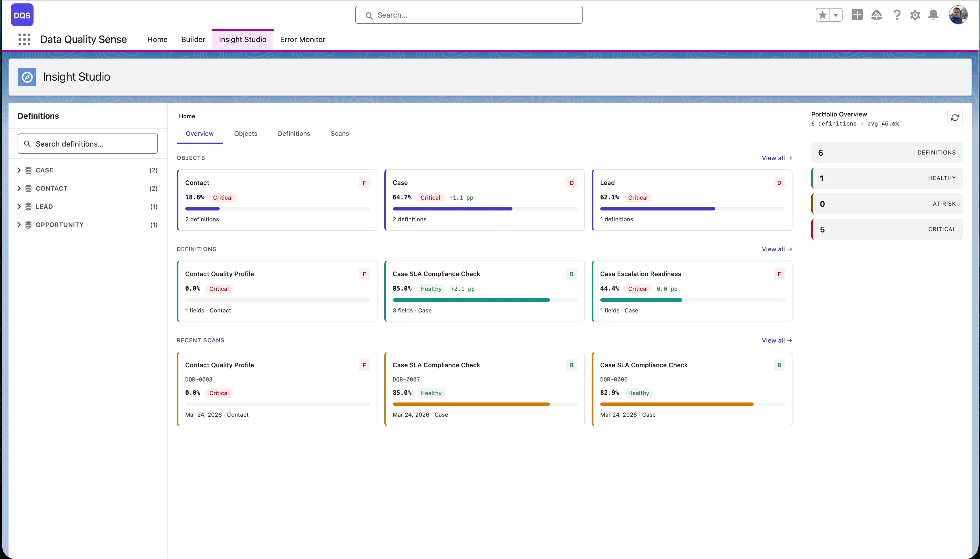Expand the CONTACT definitions tree node
Screen dimensions: 980x559
[19, 188]
